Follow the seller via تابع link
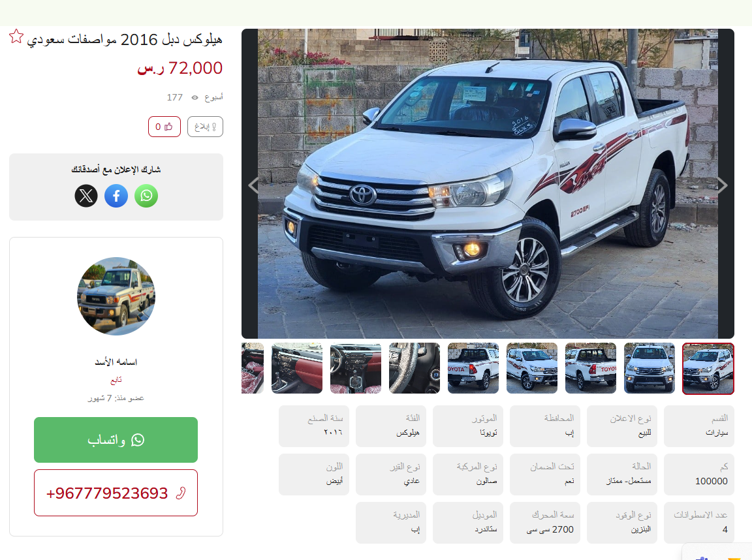The height and width of the screenshot is (560, 752). point(116,381)
